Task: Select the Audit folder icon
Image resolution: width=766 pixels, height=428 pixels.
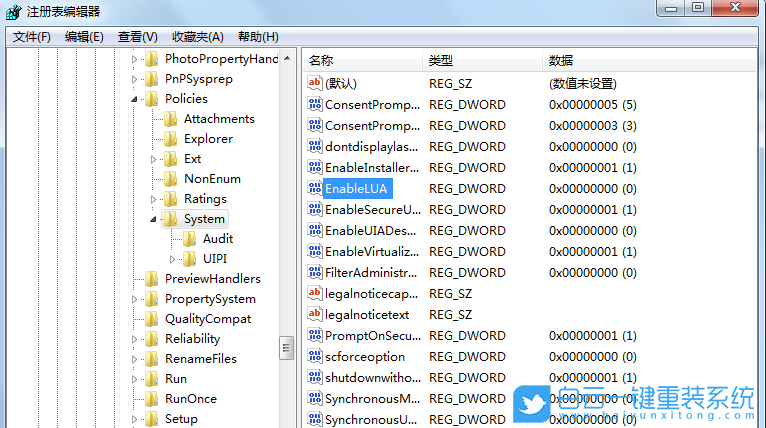Action: [x=190, y=239]
